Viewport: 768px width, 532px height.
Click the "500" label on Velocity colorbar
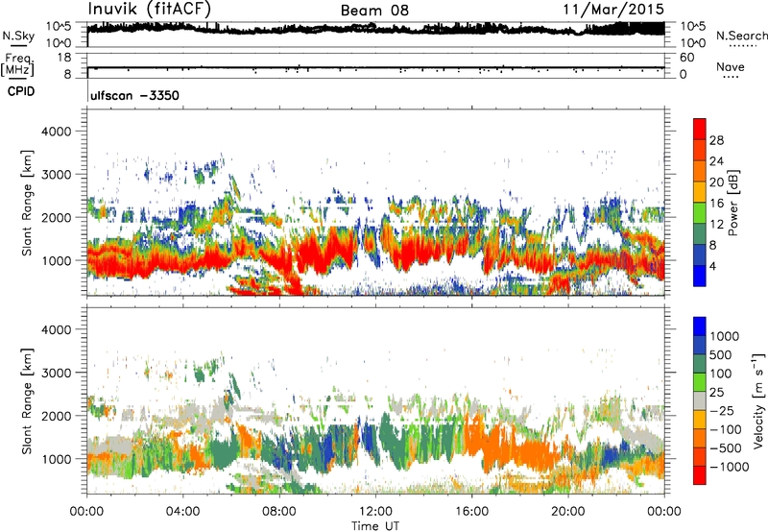click(723, 354)
